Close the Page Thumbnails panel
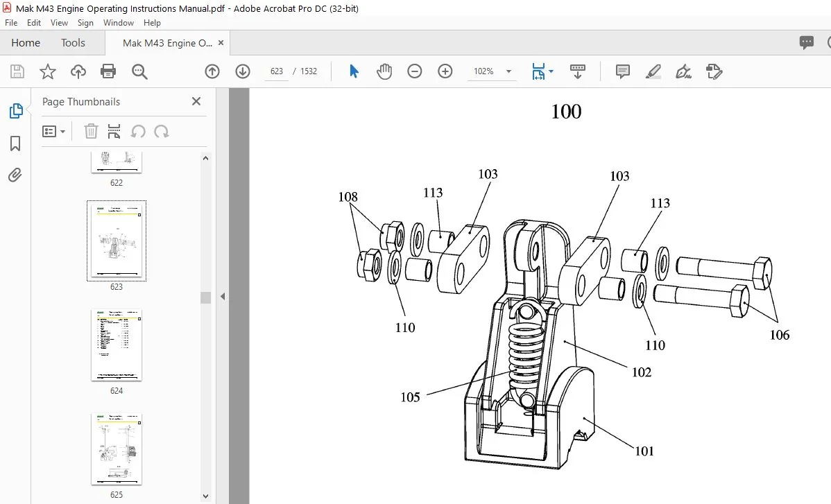831x504 pixels. [196, 101]
